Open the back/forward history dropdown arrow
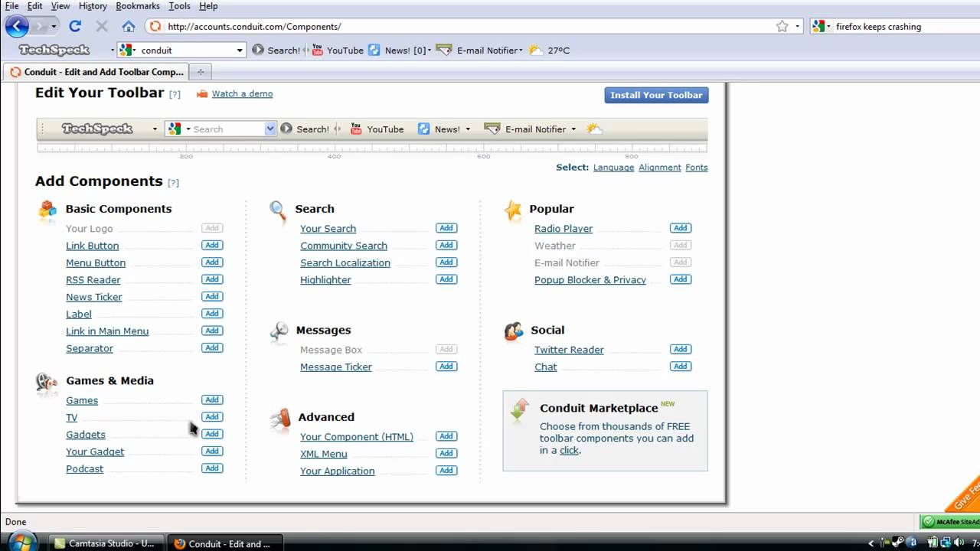The width and height of the screenshot is (980, 551). point(54,26)
